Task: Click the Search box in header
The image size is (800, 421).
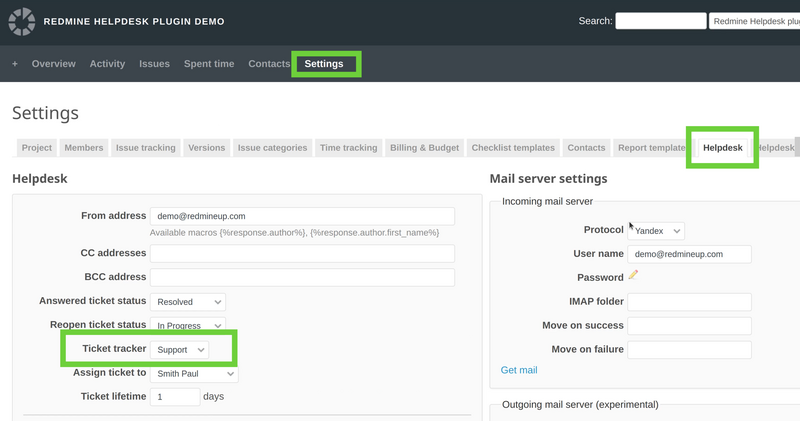Action: click(x=661, y=21)
